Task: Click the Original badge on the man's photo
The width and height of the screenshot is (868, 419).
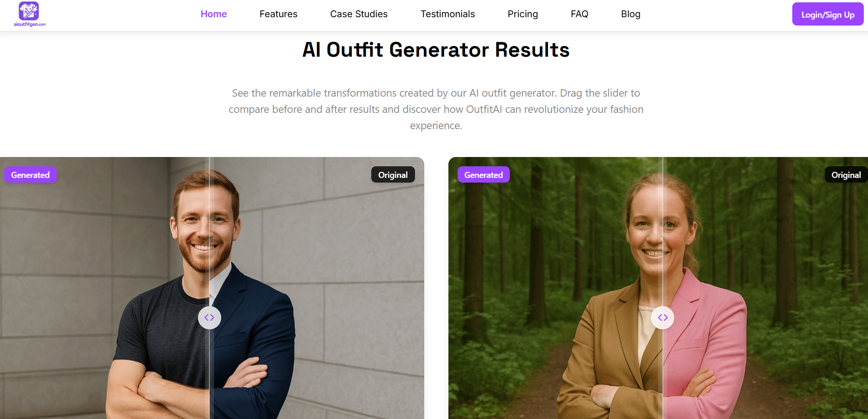Action: coord(393,175)
